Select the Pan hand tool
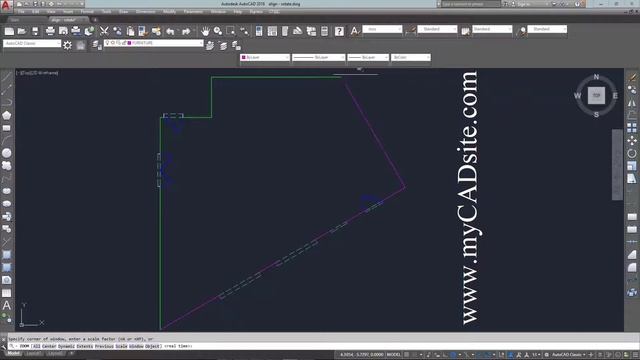This screenshot has height=360, width=640. (205, 31)
